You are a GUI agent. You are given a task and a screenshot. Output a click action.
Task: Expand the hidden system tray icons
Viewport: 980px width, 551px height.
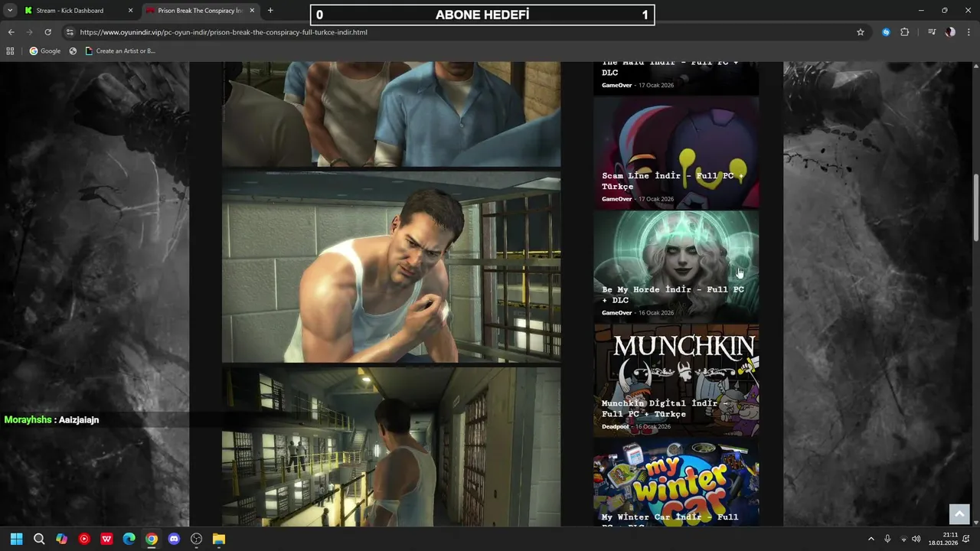[x=871, y=539]
